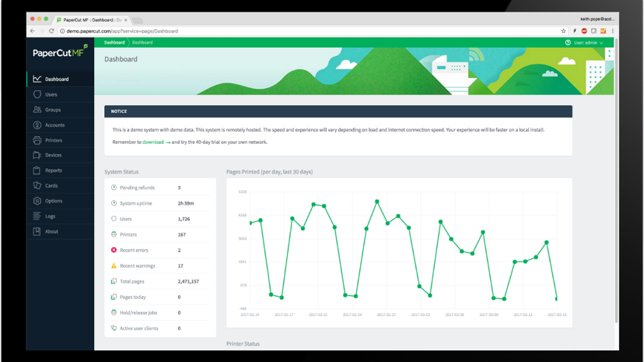Viewport: 644px width, 362px height.
Task: Click the AdBlock extension icon
Action: (584, 31)
